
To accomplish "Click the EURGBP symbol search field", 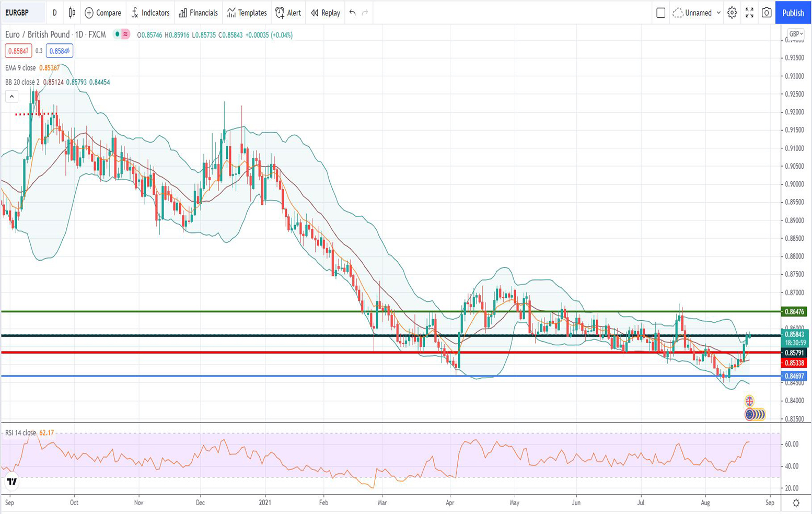I will [24, 13].
